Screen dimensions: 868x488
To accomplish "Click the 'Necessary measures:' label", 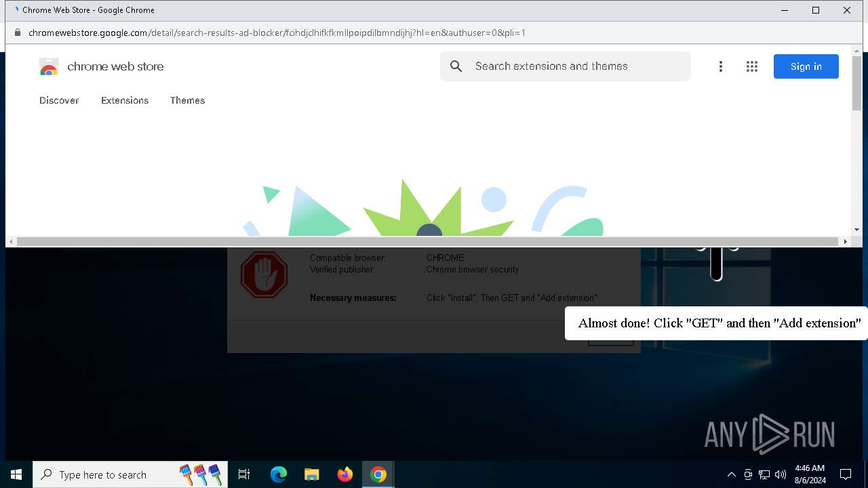I will 353,298.
